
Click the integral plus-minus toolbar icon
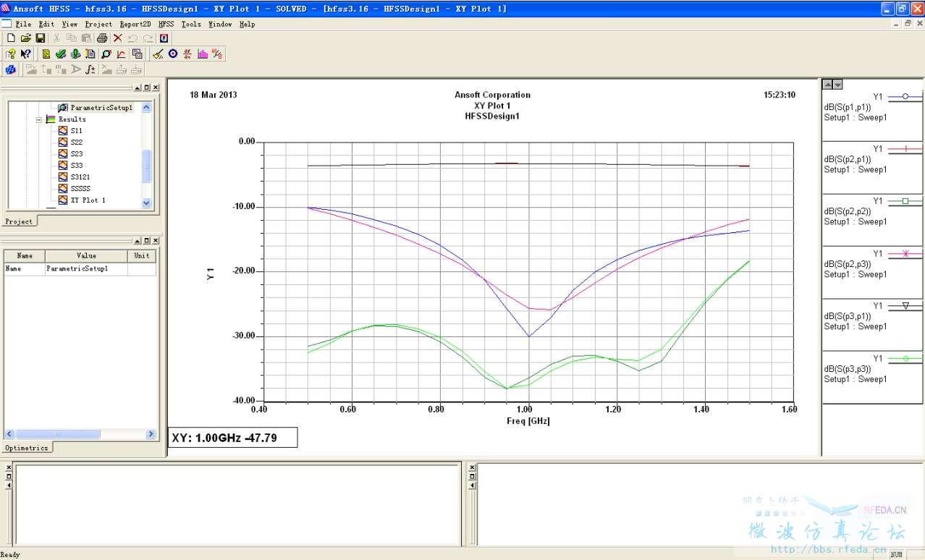pyautogui.click(x=90, y=69)
